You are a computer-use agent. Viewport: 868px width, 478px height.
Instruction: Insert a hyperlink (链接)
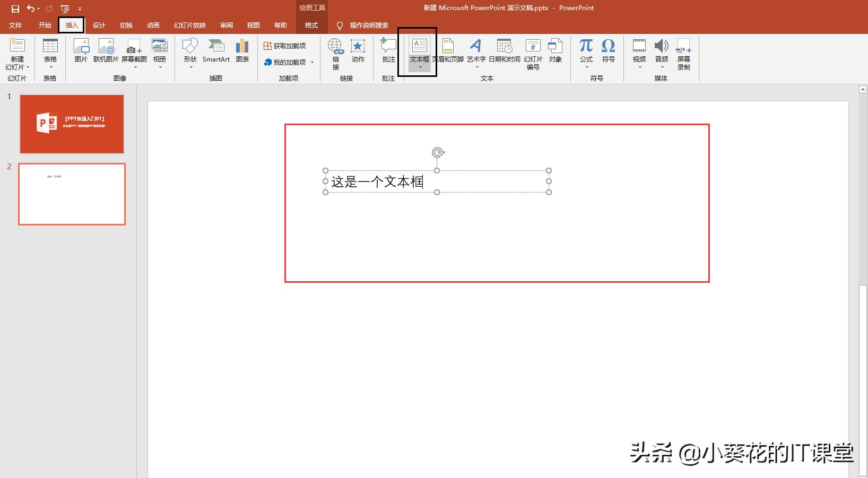[335, 53]
